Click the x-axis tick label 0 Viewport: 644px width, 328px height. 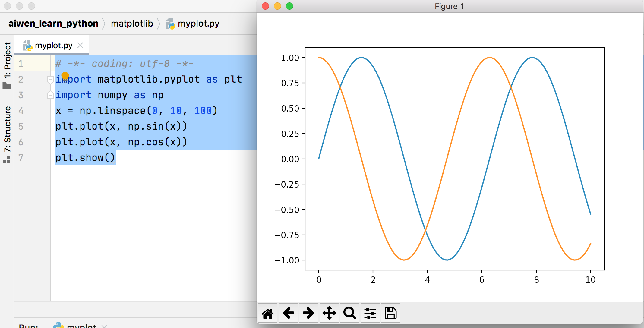[319, 280]
